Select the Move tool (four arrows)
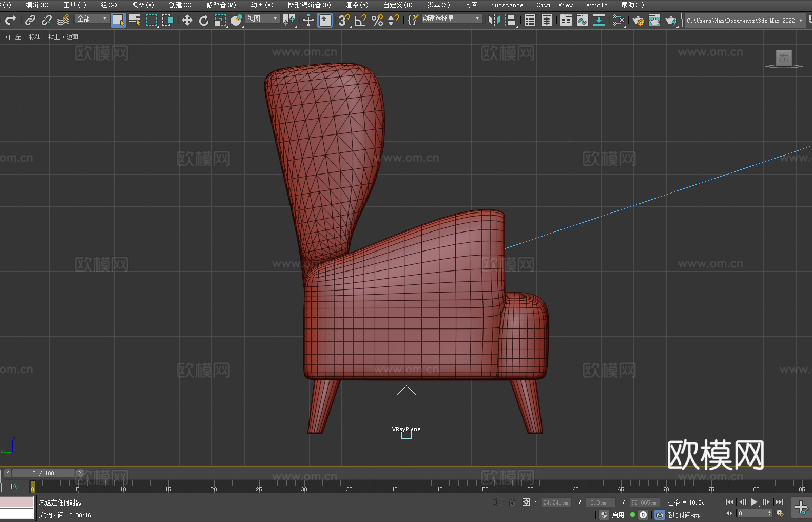The width and height of the screenshot is (812, 522). click(187, 20)
